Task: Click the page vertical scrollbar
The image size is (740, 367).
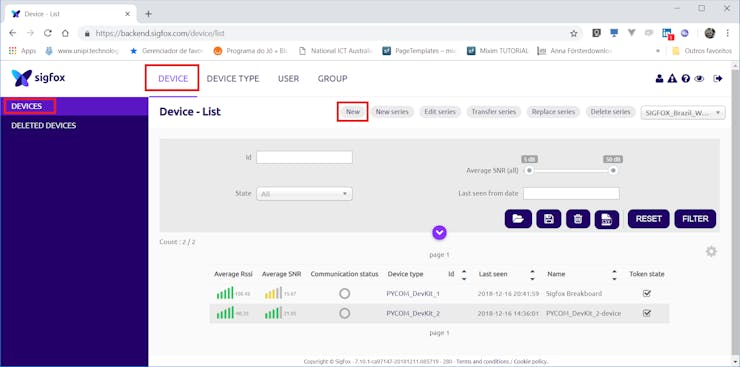Action: (x=736, y=212)
